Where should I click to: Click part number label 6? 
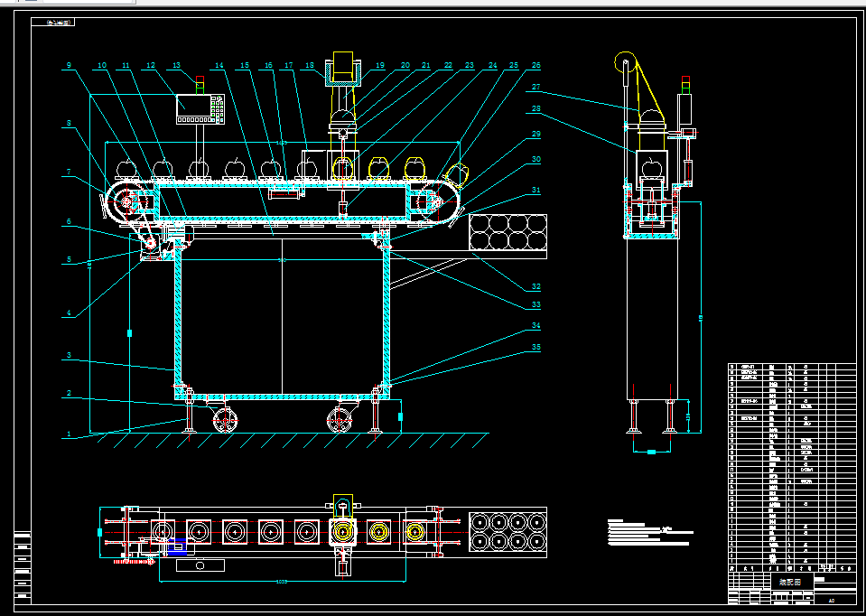coord(69,221)
